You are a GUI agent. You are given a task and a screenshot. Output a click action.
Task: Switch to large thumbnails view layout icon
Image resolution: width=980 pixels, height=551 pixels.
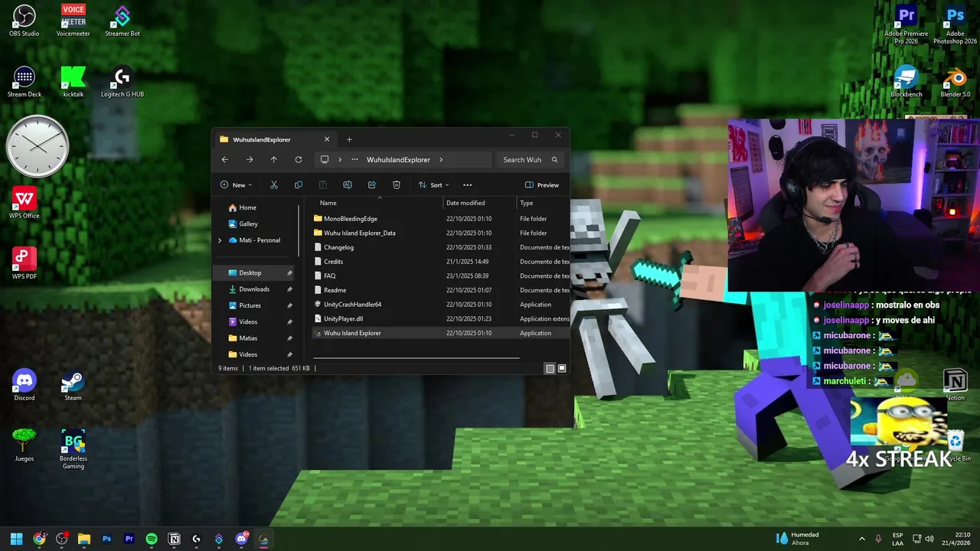pos(562,369)
